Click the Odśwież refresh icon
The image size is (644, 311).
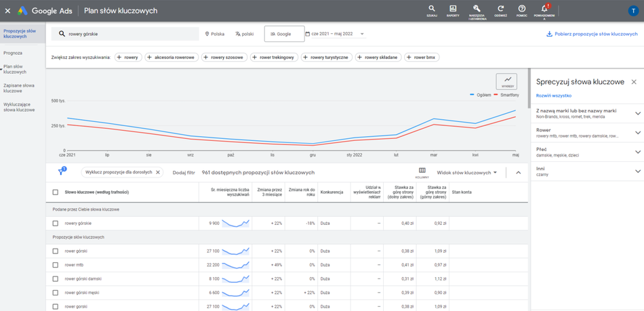tap(500, 9)
